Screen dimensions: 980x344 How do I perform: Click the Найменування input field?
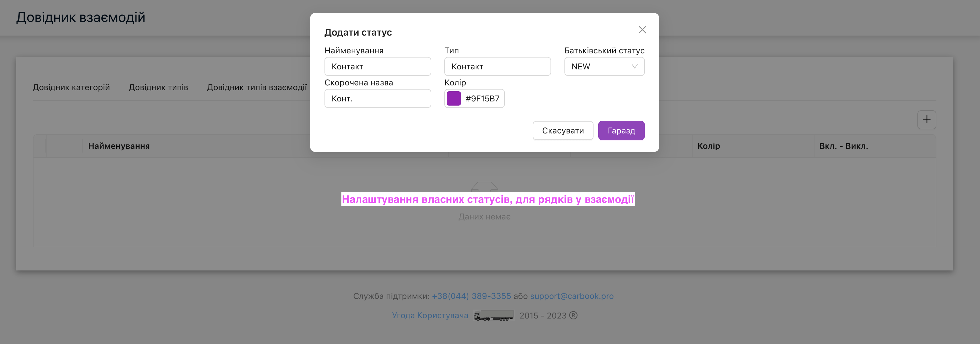tap(377, 67)
